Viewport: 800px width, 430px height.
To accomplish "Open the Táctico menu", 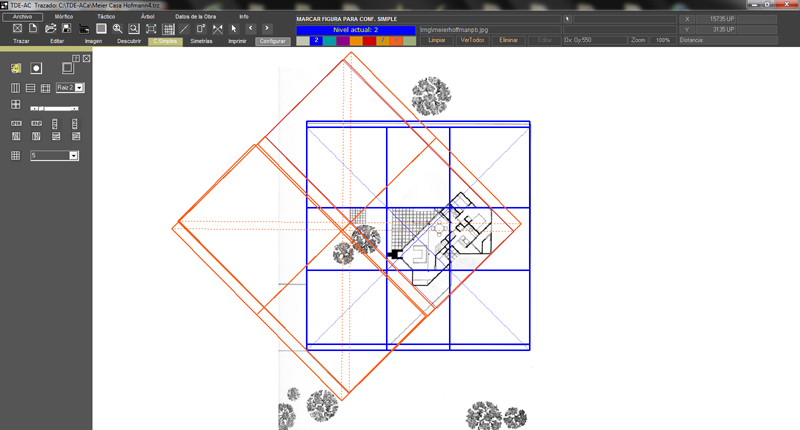I will [106, 17].
